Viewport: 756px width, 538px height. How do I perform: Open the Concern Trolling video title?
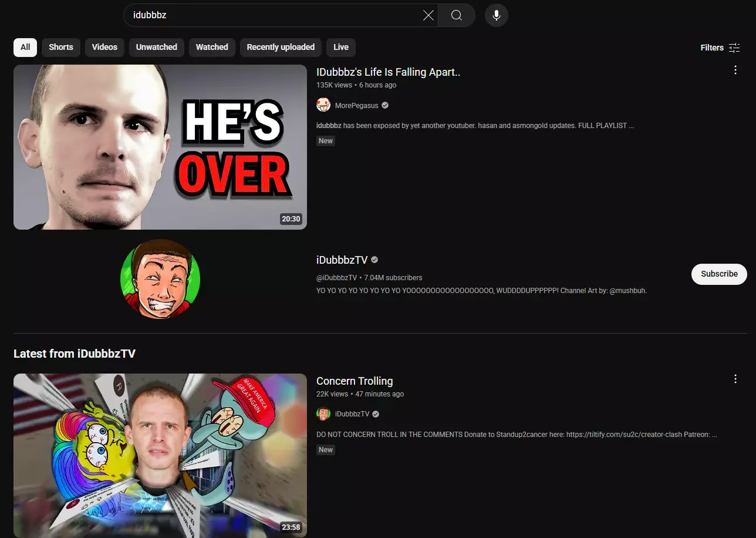point(355,381)
